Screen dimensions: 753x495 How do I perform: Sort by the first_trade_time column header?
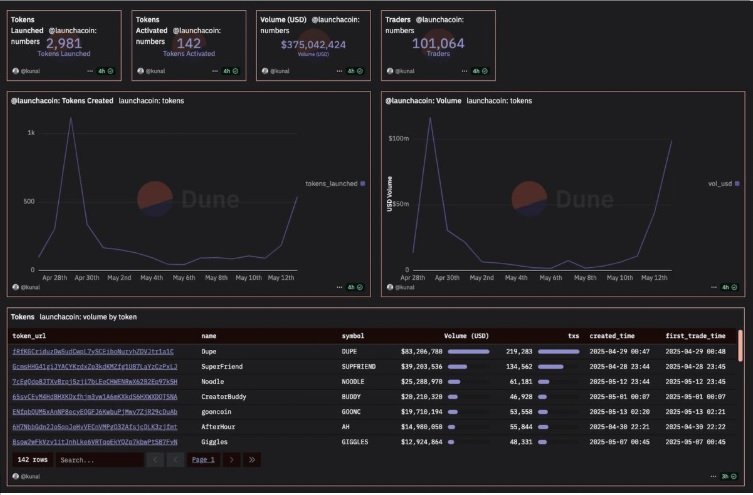tap(695, 336)
